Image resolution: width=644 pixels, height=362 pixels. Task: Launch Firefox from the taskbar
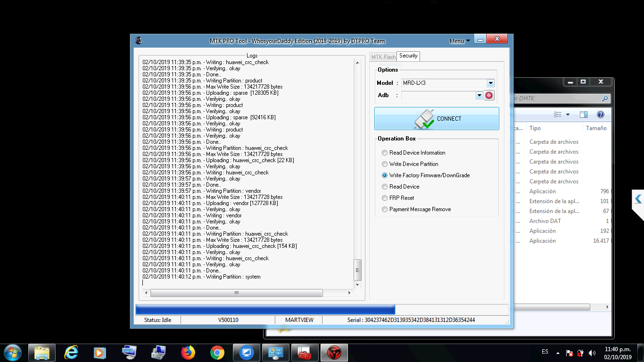[x=188, y=353]
